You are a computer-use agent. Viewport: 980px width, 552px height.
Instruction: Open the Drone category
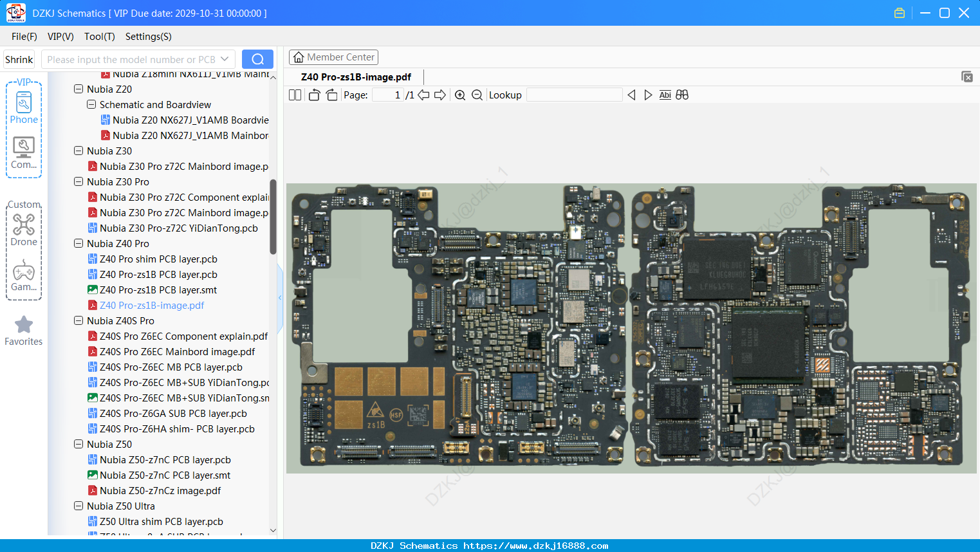24,230
